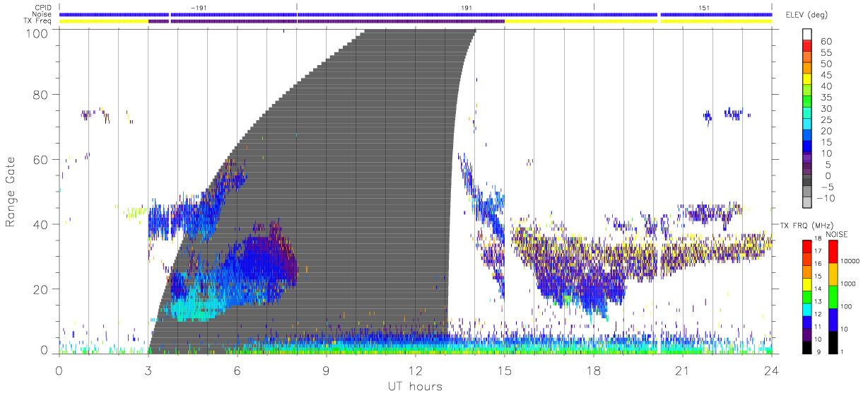Click the 'NOISE' legend title
Screen dimensions: 868x401
pyautogui.click(x=835, y=234)
